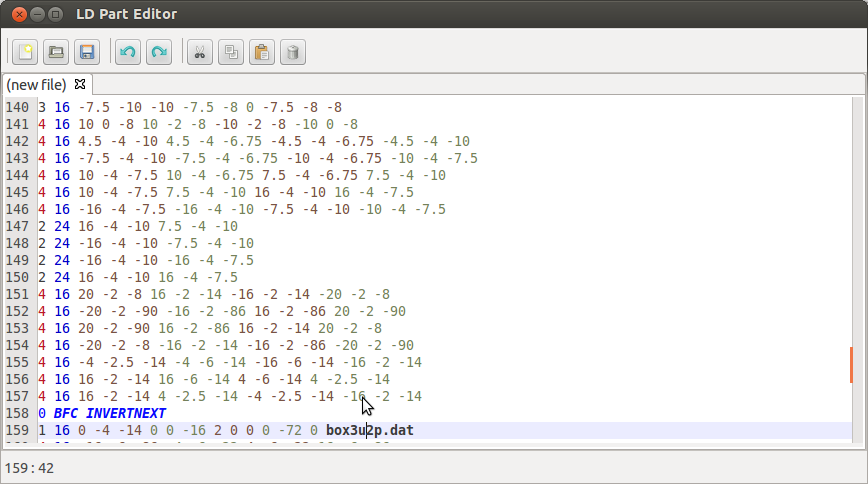Screen dimensions: 868x484
Task: Copy selection with the copy icon
Action: pos(231,52)
